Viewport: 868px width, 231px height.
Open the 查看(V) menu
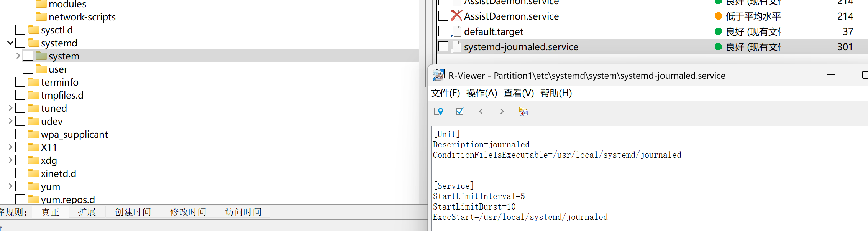[x=518, y=93]
